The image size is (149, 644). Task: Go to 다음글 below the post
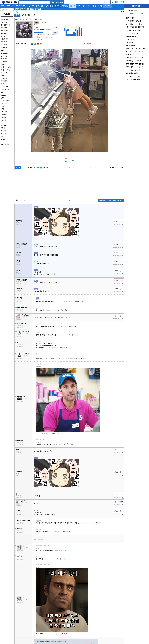(x=122, y=168)
